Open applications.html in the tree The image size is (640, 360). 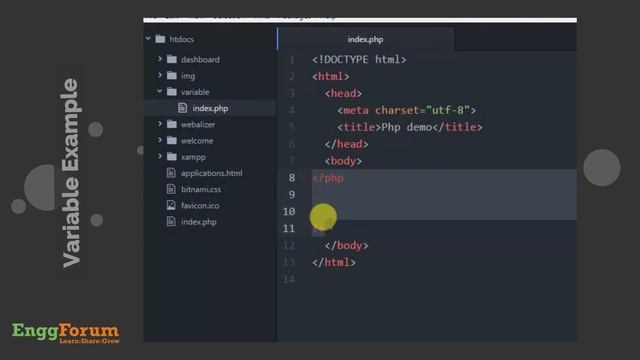coord(211,173)
